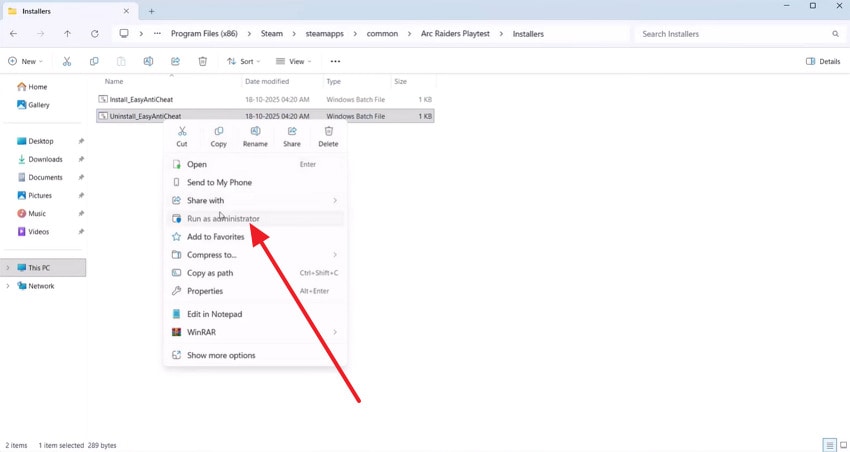This screenshot has height=452, width=850.
Task: Click the Copy icon in context menu
Action: pyautogui.click(x=218, y=131)
